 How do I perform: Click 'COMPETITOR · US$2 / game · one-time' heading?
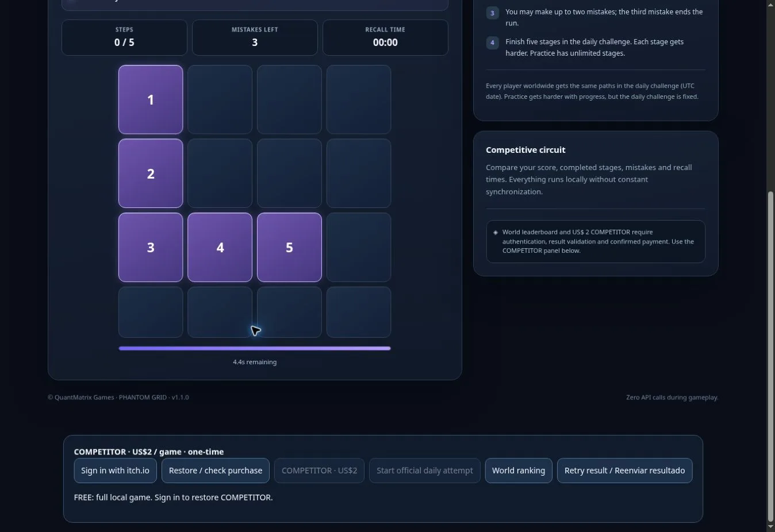click(x=149, y=452)
